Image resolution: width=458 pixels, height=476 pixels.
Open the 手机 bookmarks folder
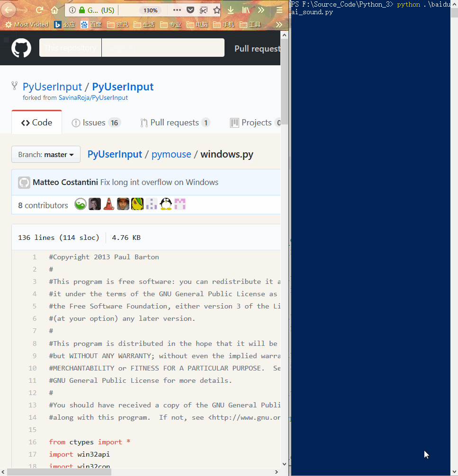coord(224,25)
